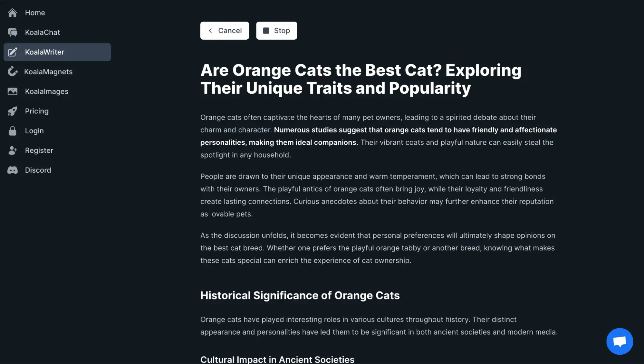Image resolution: width=644 pixels, height=364 pixels.
Task: Open KoalaChat from sidebar
Action: point(43,32)
